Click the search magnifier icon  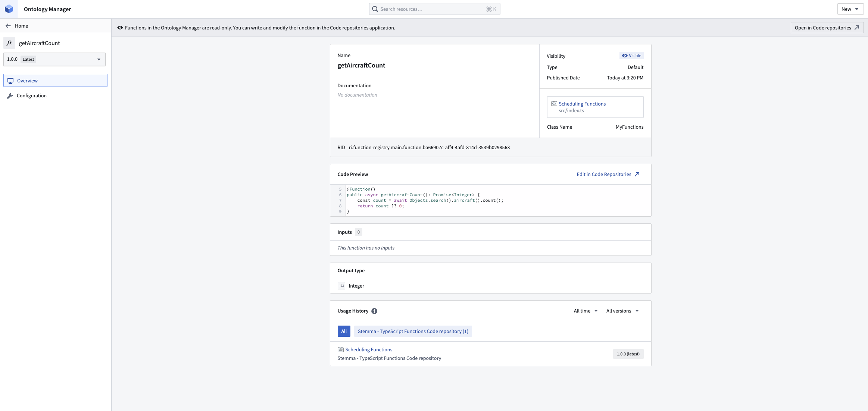(375, 9)
